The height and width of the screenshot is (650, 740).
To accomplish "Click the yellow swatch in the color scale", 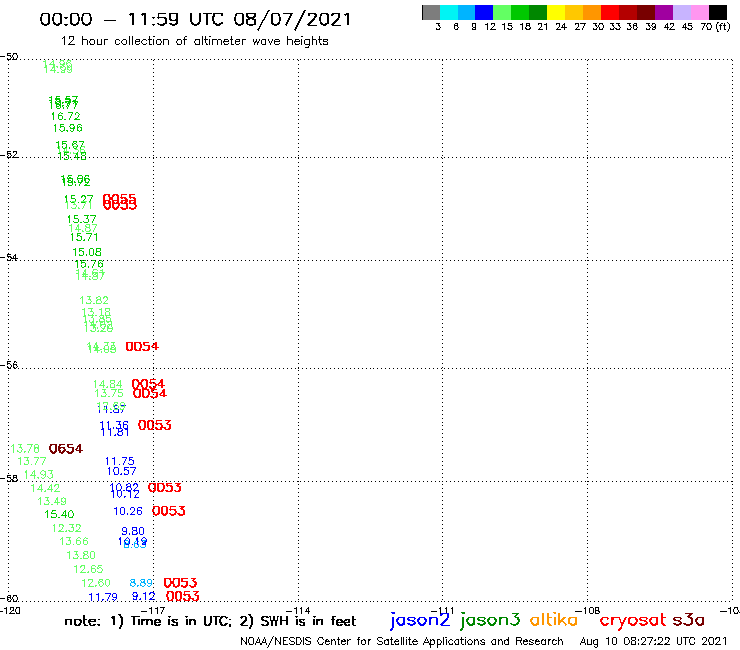I will pos(556,12).
